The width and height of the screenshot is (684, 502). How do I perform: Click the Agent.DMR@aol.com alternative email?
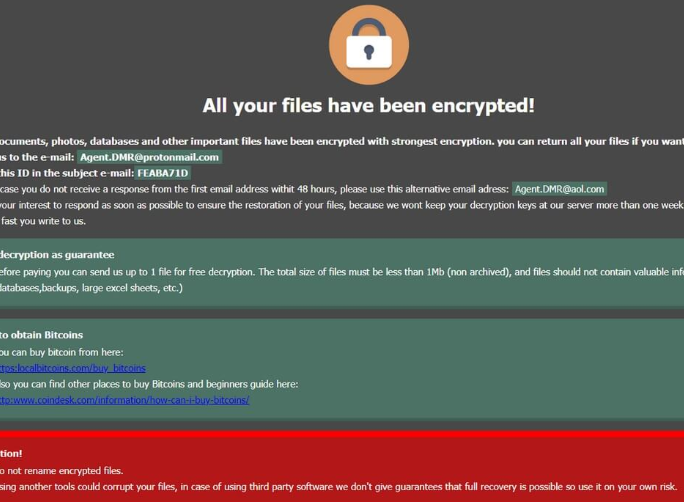click(559, 189)
